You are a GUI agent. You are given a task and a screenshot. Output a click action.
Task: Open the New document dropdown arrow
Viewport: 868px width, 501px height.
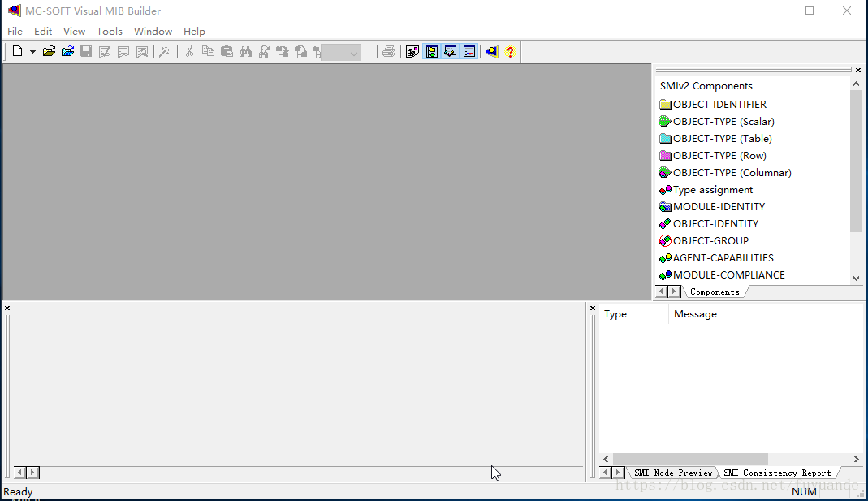pos(32,51)
